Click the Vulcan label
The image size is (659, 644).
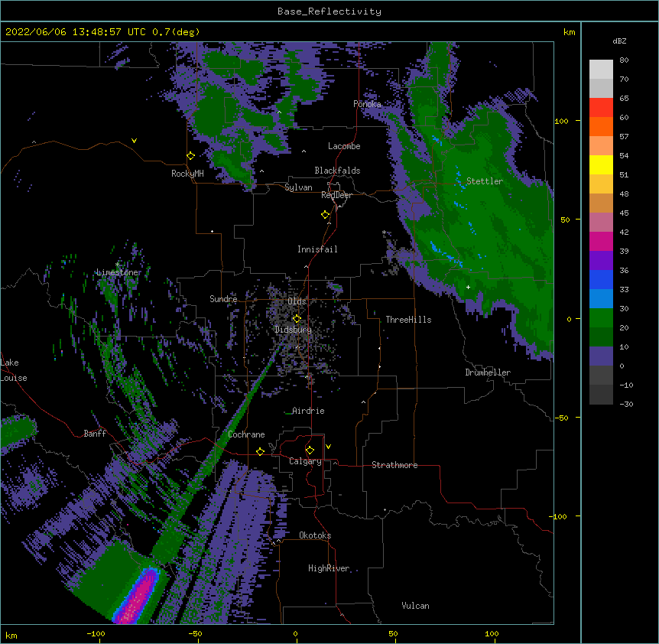[x=415, y=606]
